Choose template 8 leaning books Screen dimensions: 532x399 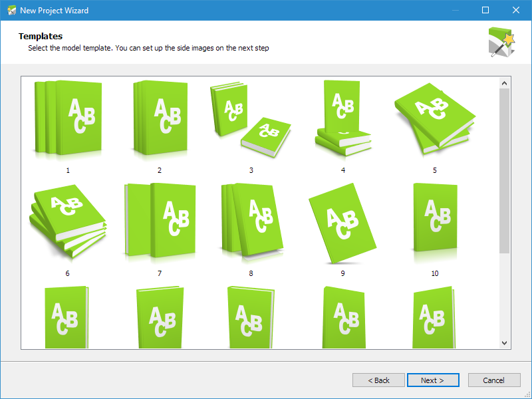pos(252,221)
